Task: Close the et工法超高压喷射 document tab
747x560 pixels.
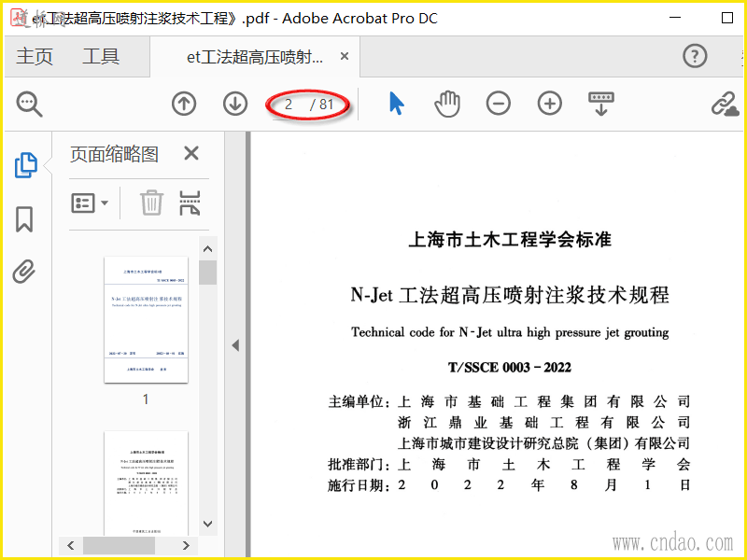Action: pyautogui.click(x=345, y=56)
